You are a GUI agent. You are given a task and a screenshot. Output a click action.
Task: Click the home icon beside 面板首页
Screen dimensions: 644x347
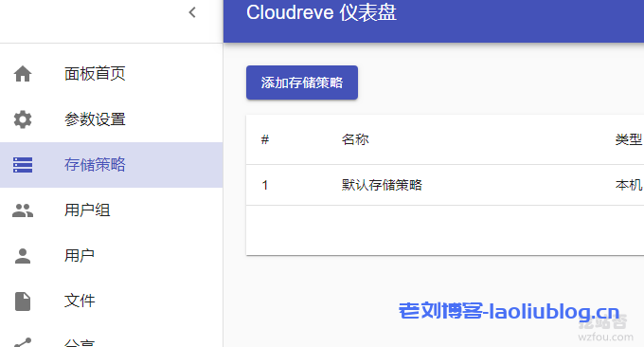(x=23, y=74)
